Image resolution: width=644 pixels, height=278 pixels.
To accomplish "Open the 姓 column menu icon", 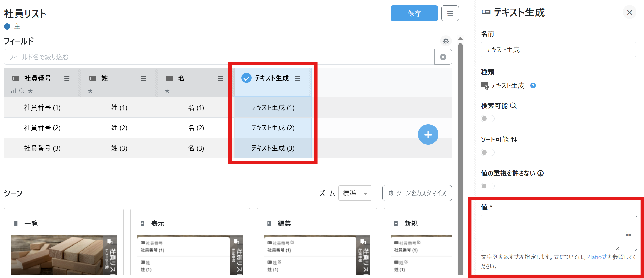I will (144, 78).
